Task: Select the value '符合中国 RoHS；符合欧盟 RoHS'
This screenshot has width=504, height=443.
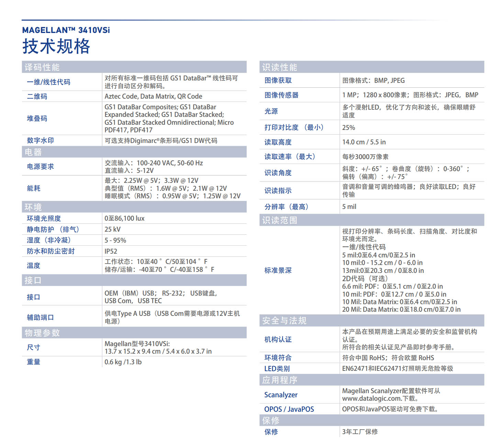Action: (388, 358)
